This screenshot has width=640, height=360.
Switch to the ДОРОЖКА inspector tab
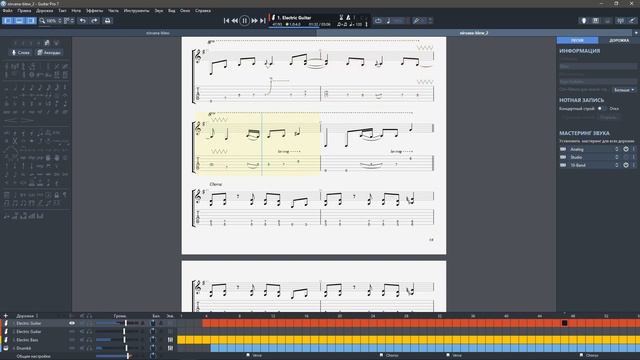(x=619, y=40)
